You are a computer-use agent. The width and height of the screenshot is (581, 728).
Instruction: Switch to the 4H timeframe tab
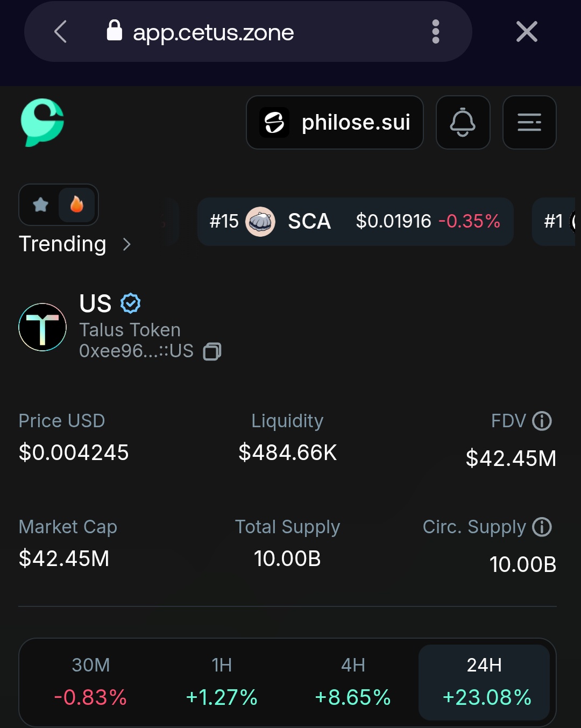353,682
